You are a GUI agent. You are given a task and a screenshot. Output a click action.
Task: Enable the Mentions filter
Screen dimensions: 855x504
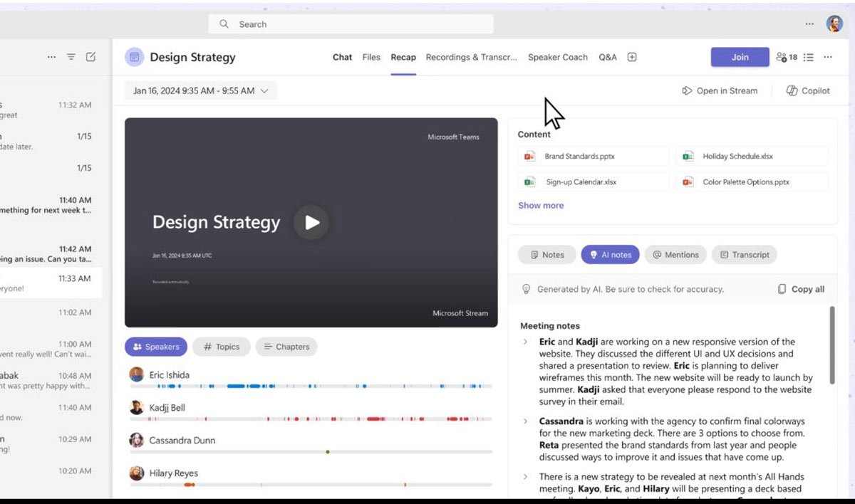pyautogui.click(x=675, y=254)
